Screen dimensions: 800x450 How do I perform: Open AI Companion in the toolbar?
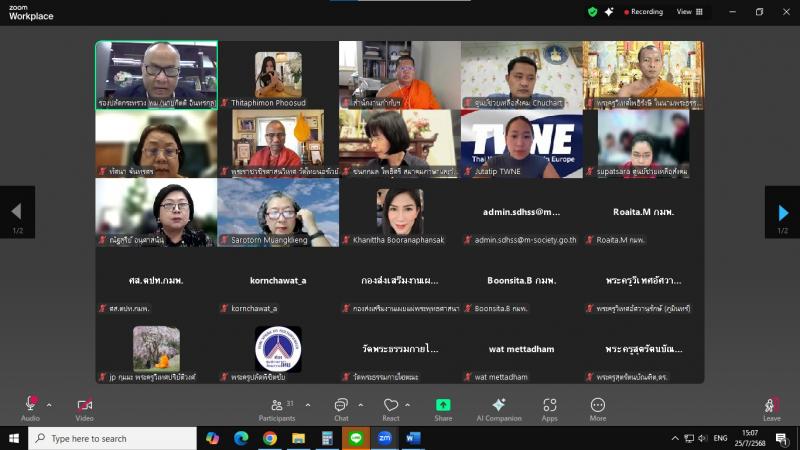[x=499, y=409]
